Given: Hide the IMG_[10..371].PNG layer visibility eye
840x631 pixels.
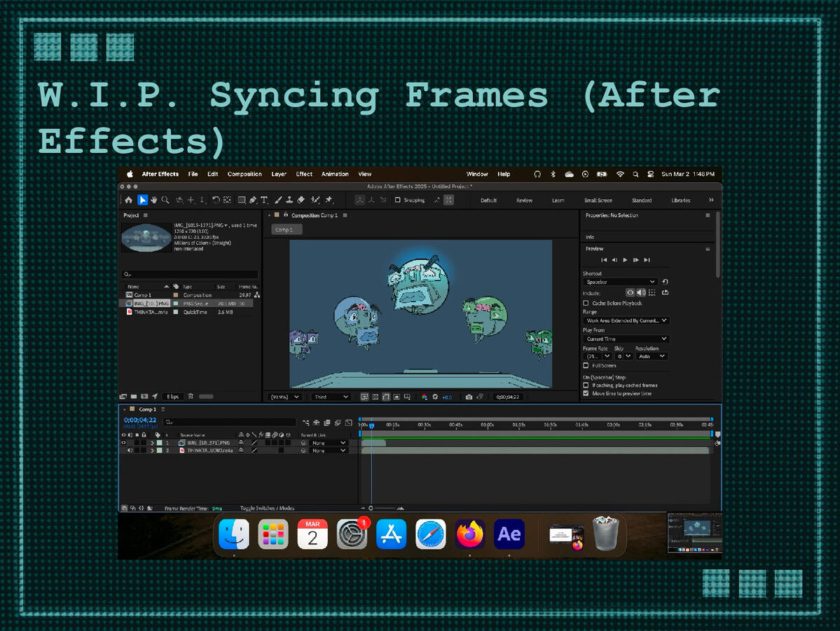Looking at the screenshot, I should click(123, 442).
